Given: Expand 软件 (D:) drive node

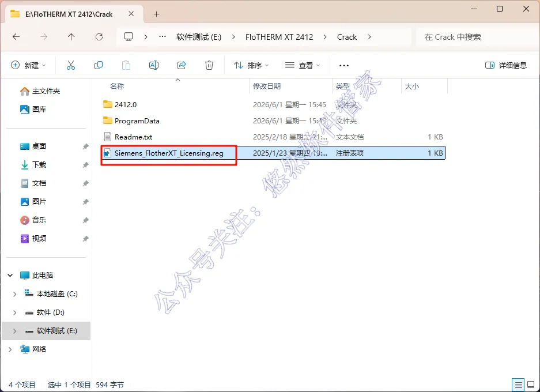Looking at the screenshot, I should (14, 312).
